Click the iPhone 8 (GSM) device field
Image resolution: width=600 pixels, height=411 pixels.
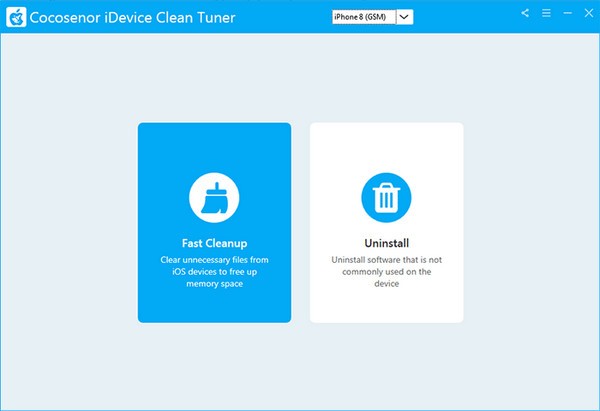pyautogui.click(x=363, y=17)
